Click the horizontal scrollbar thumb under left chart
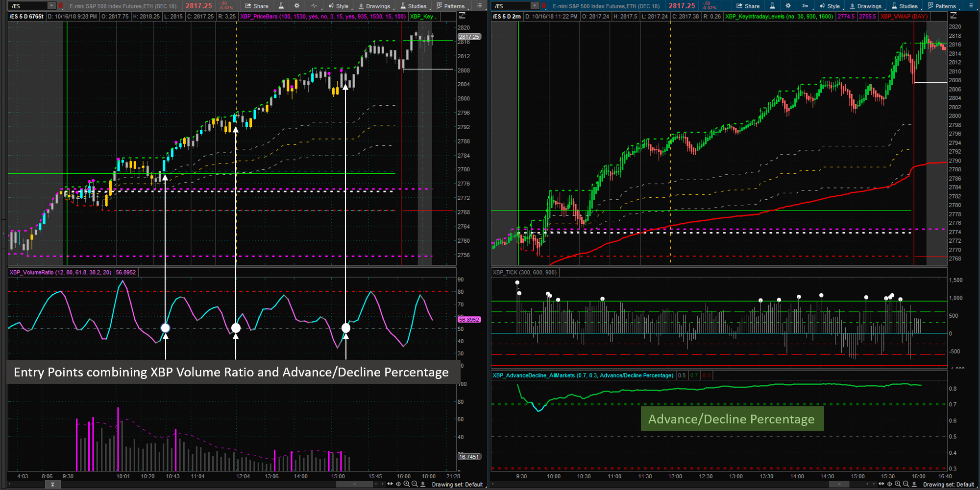The height and width of the screenshot is (490, 980). tap(354, 484)
